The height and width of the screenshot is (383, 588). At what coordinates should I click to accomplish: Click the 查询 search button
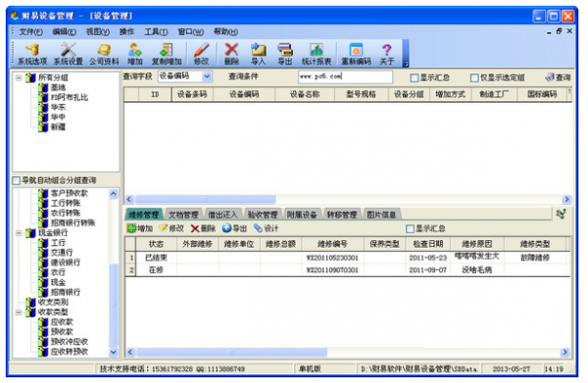click(x=558, y=77)
